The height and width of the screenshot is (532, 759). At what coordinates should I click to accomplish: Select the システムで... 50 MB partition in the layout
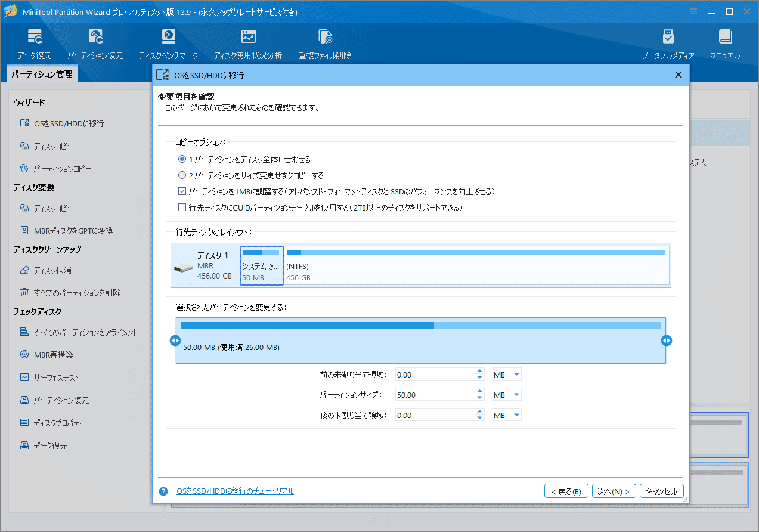pos(262,265)
